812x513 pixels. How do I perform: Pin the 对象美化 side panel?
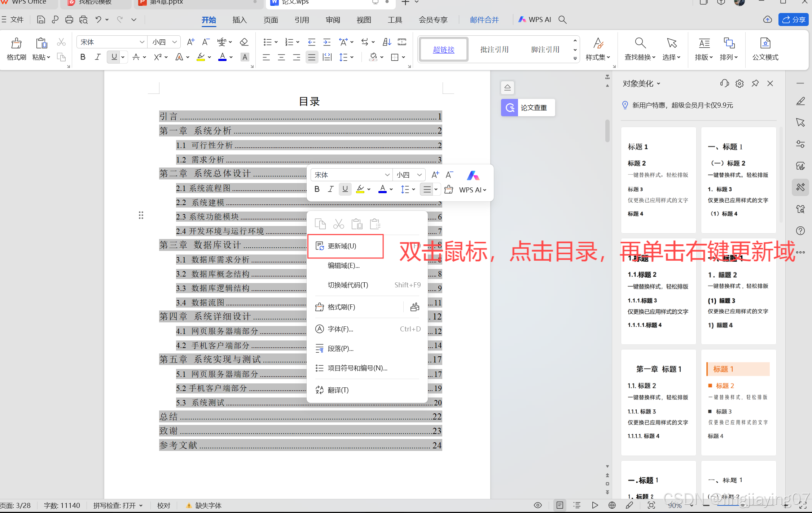coord(755,84)
